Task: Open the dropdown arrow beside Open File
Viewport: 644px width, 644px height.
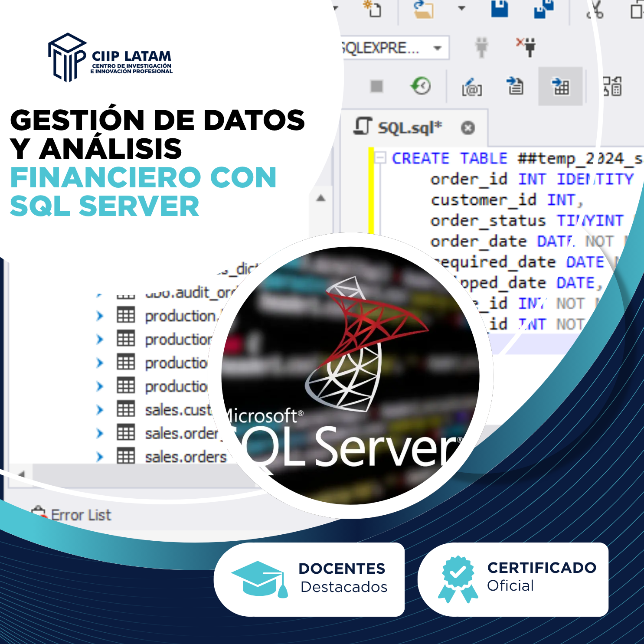Action: (461, 8)
